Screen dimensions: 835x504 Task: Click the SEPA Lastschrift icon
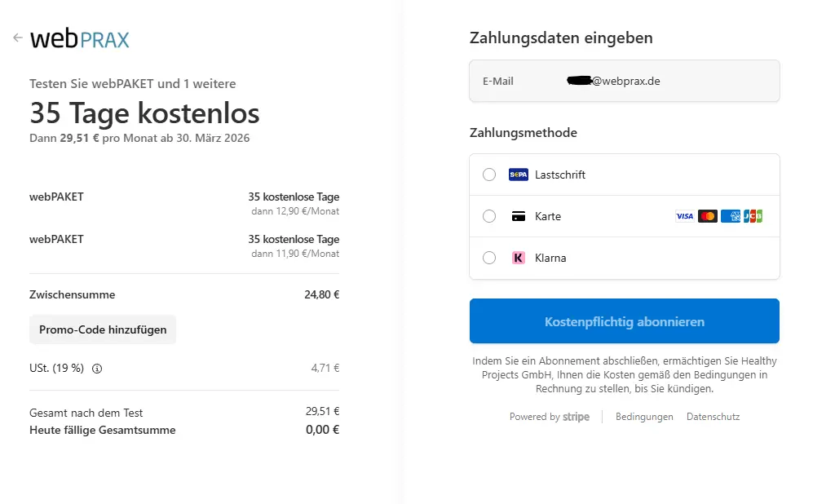(x=518, y=175)
